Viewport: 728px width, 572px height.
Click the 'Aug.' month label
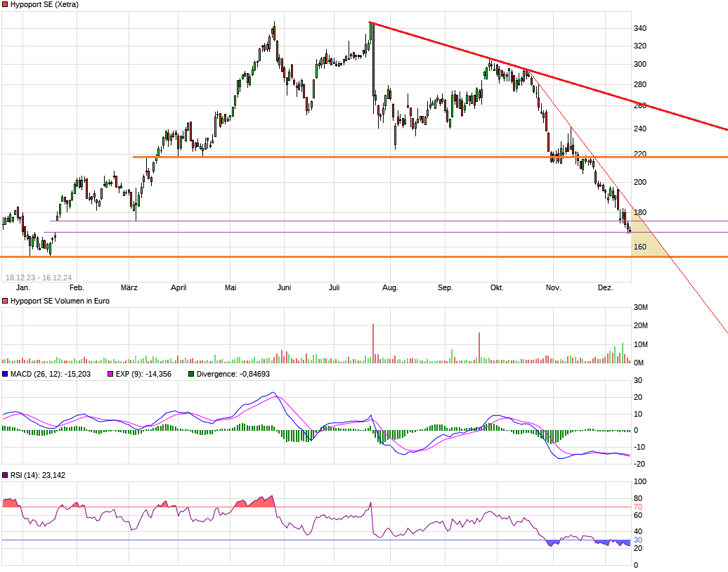(x=390, y=288)
